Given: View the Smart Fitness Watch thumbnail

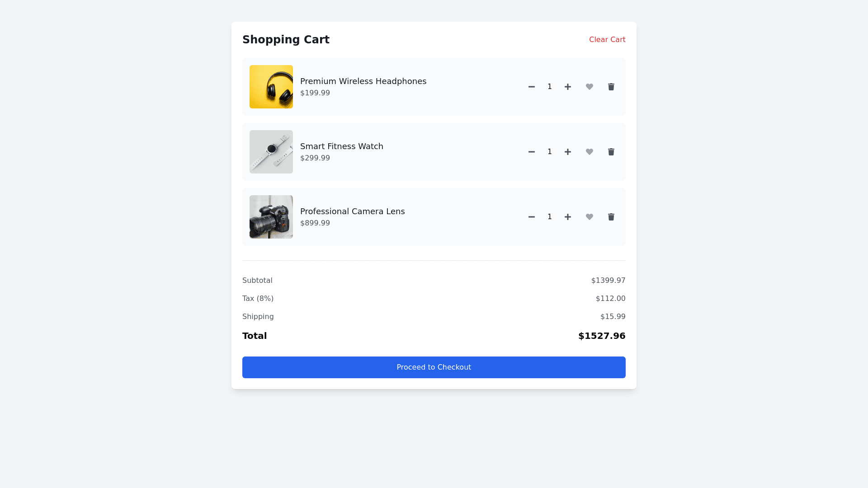Looking at the screenshot, I should [x=271, y=152].
